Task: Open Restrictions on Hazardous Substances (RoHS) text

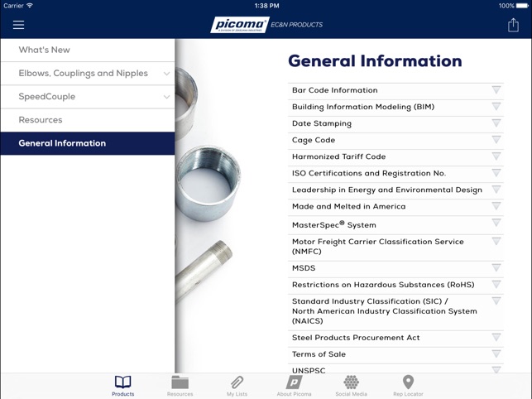Action: (383, 285)
